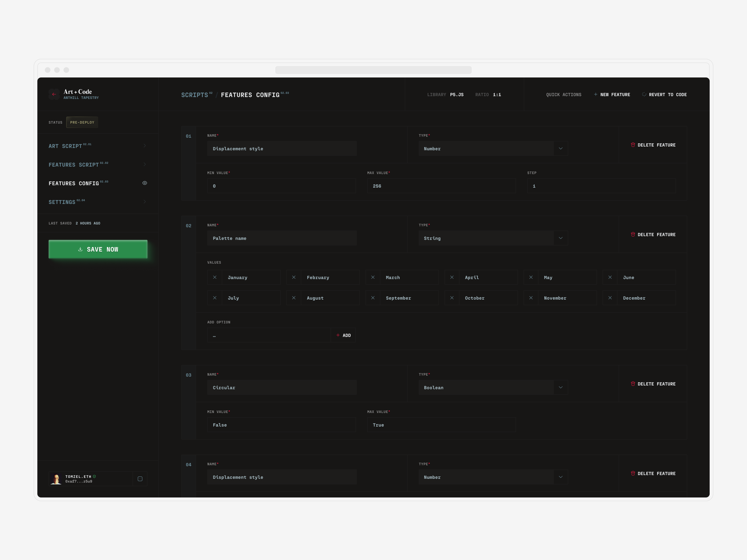This screenshot has width=747, height=560.
Task: Edit the name field of feature 04
Action: coord(282,477)
